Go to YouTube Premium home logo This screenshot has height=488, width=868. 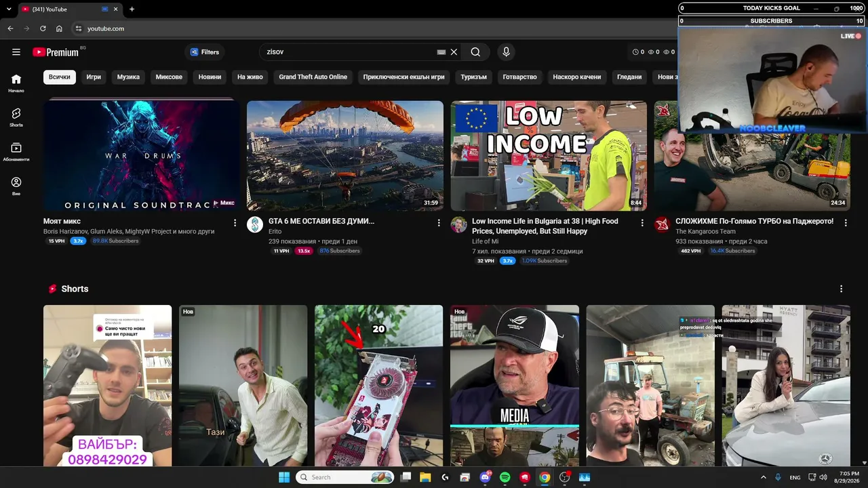pos(57,52)
